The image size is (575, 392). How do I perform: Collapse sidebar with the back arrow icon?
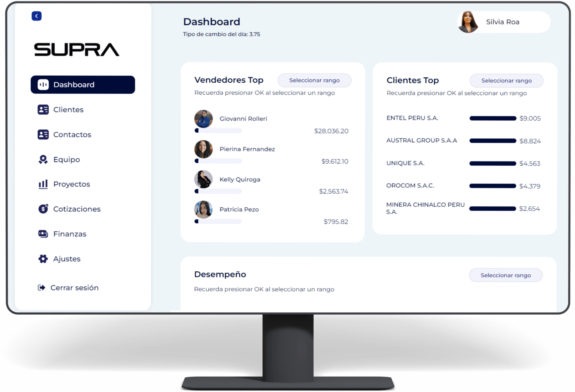click(x=37, y=16)
